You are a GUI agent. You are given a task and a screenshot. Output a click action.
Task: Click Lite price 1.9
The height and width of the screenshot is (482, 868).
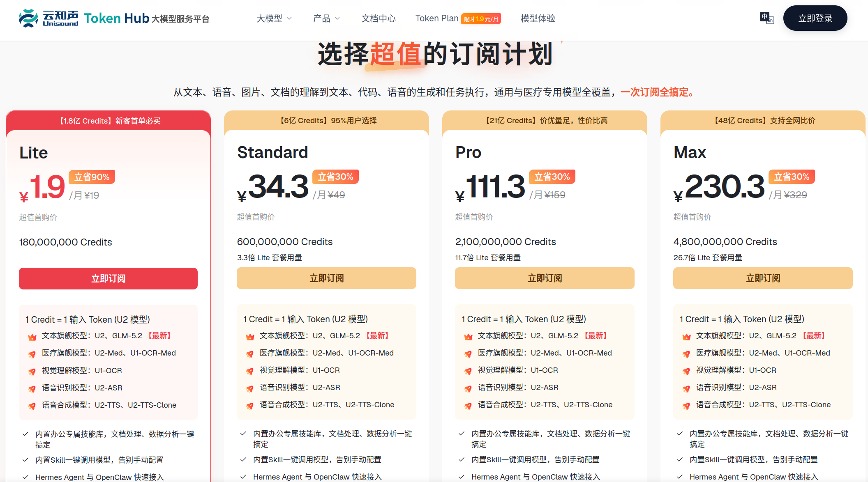pos(47,187)
